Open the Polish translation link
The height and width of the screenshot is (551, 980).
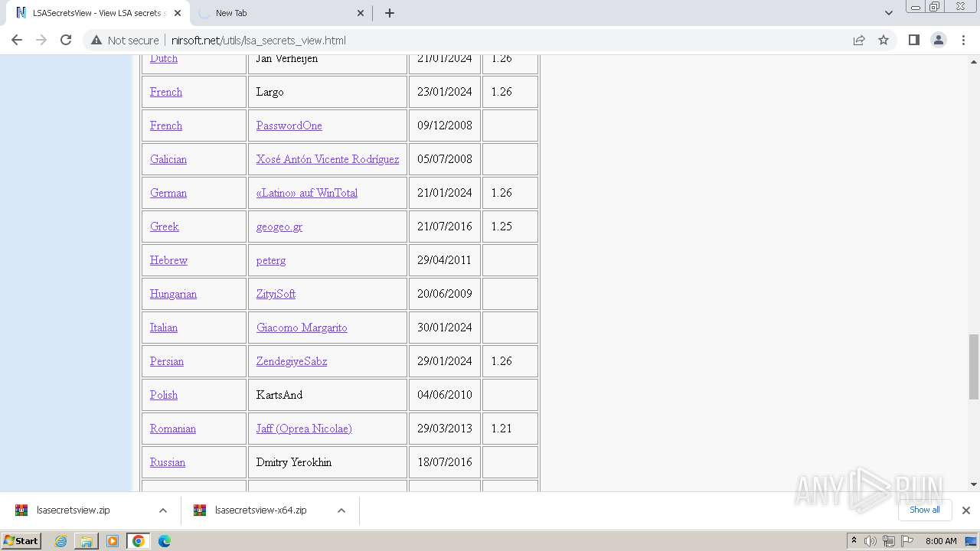tap(164, 395)
